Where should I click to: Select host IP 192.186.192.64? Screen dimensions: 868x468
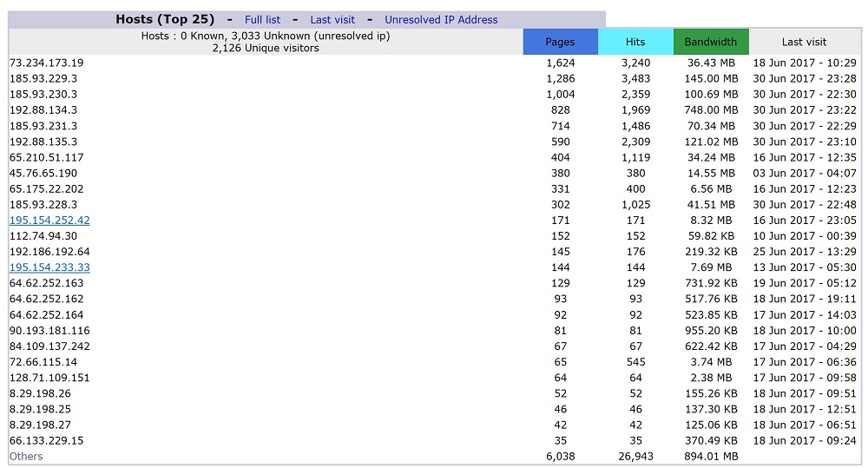coord(49,252)
